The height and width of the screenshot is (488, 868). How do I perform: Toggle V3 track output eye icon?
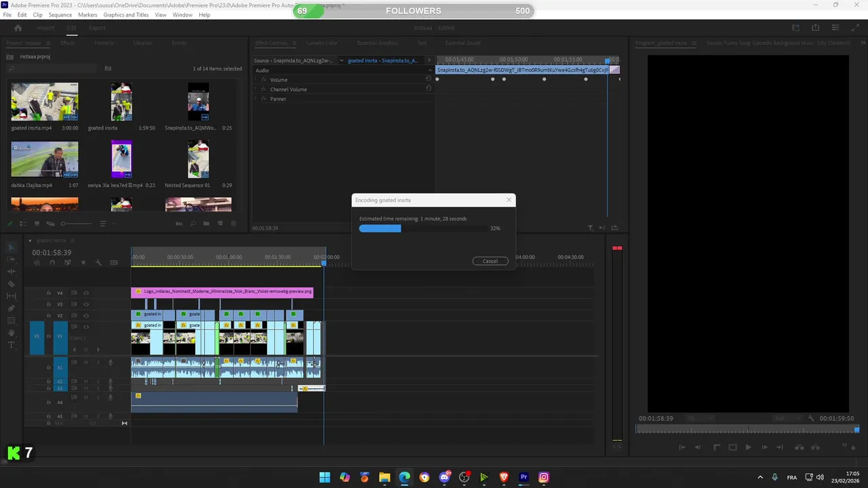pos(86,304)
